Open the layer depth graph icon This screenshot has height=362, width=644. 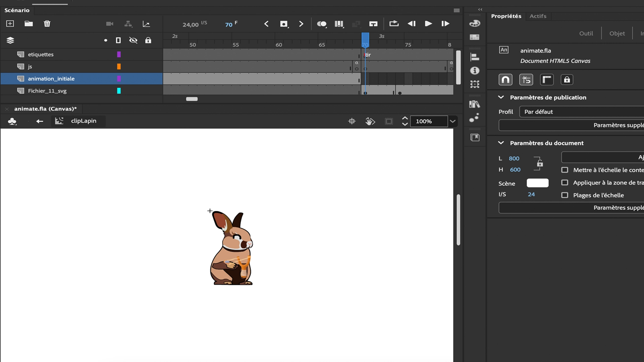146,24
